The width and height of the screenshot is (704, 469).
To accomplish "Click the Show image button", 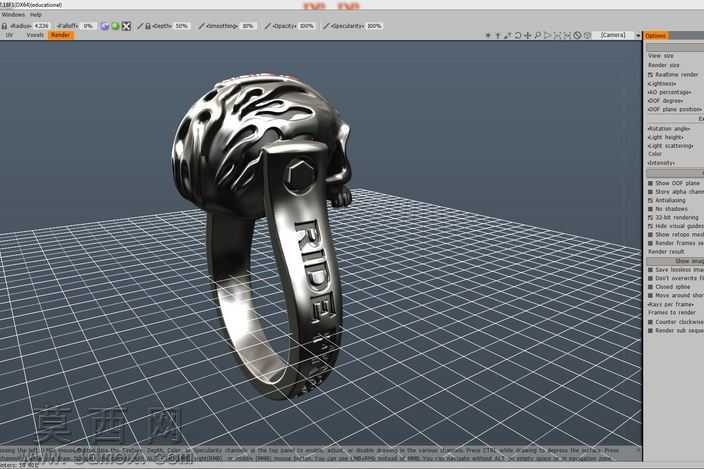I will click(675, 261).
